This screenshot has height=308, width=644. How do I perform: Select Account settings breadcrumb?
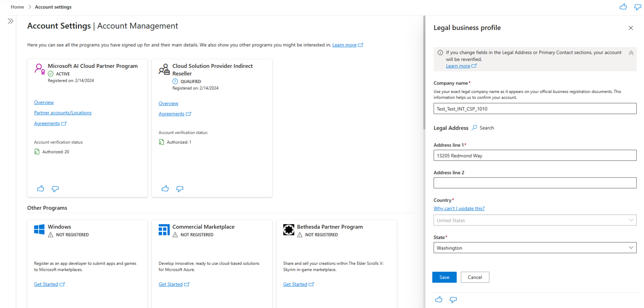pyautogui.click(x=53, y=7)
